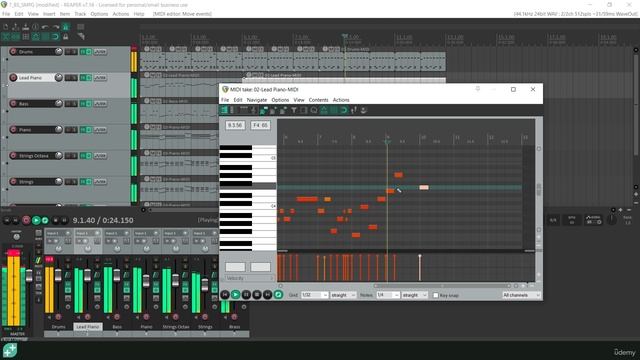Click the Project settings info icon

(x=36, y=27)
